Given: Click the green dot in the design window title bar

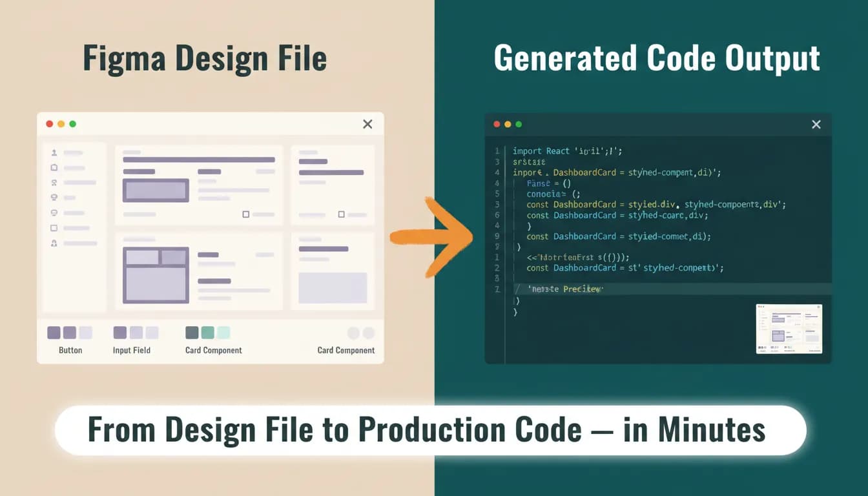Looking at the screenshot, I should point(72,124).
